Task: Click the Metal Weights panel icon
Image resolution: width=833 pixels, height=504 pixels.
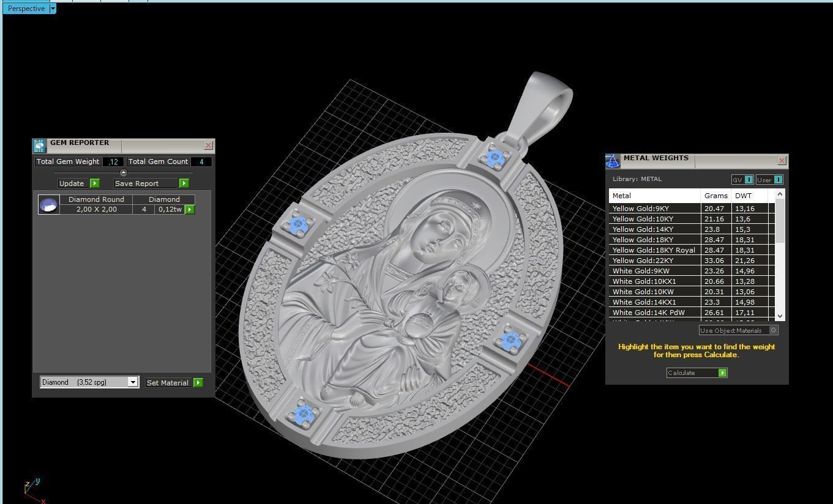Action: click(x=613, y=161)
